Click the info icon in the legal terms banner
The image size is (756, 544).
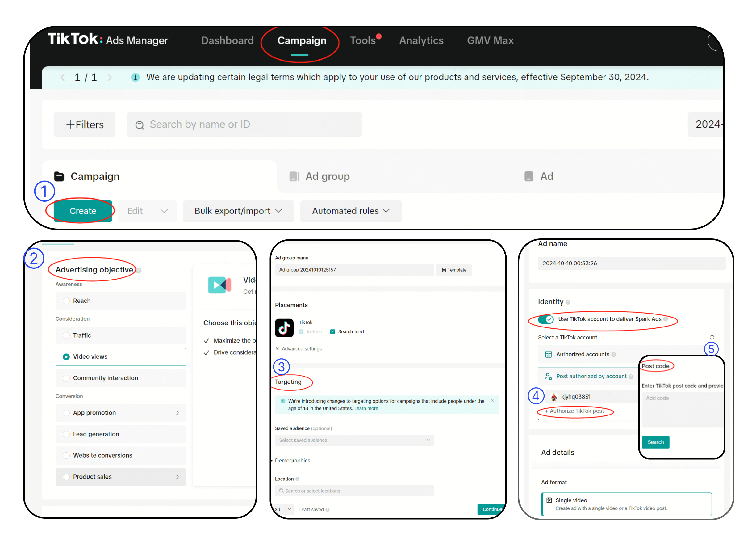point(135,77)
